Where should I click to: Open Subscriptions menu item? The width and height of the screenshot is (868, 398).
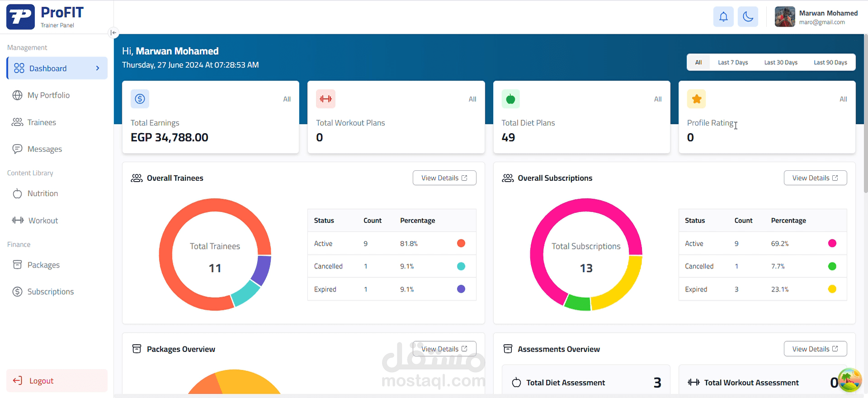(57, 291)
